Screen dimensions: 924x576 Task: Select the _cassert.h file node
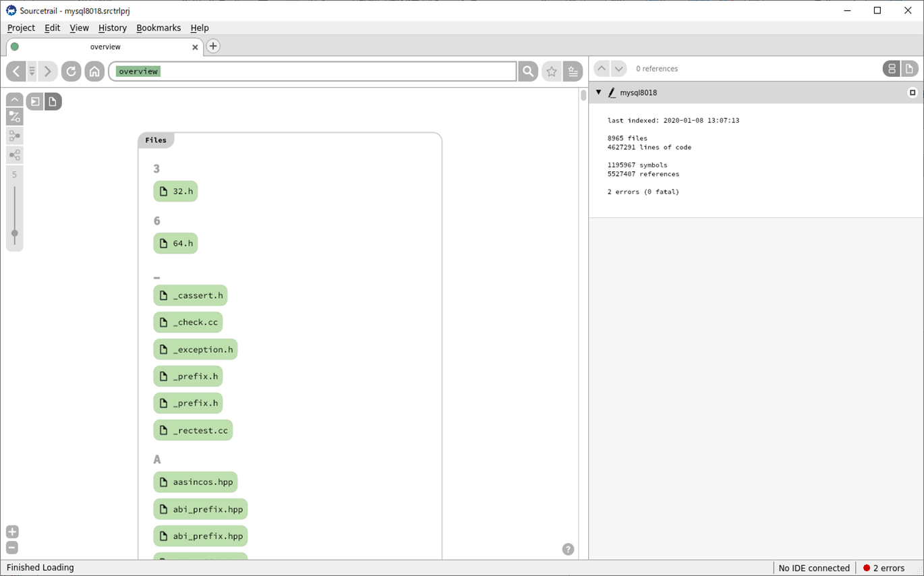190,295
